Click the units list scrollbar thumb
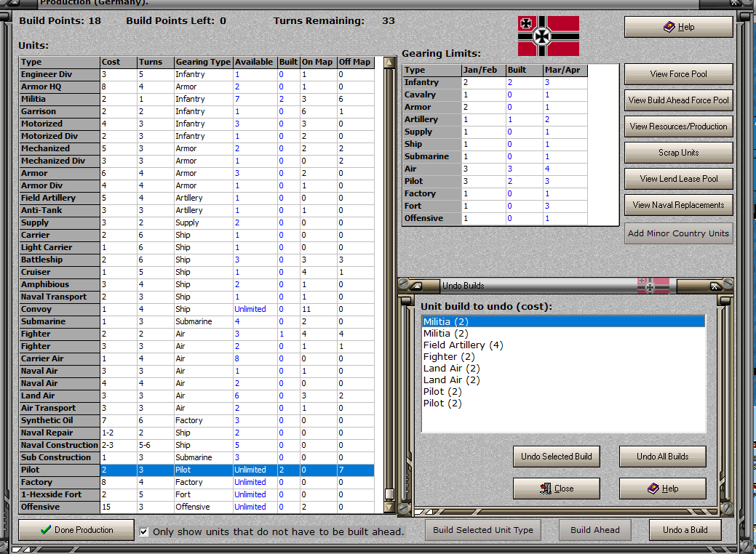Viewport: 756px width, 554px height. point(389,494)
